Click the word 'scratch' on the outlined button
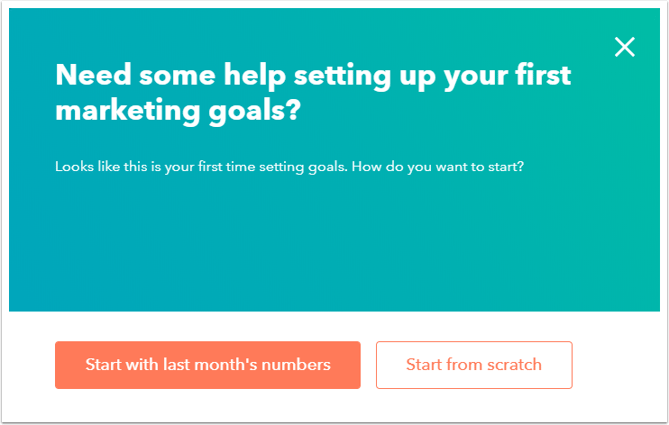 pos(512,365)
